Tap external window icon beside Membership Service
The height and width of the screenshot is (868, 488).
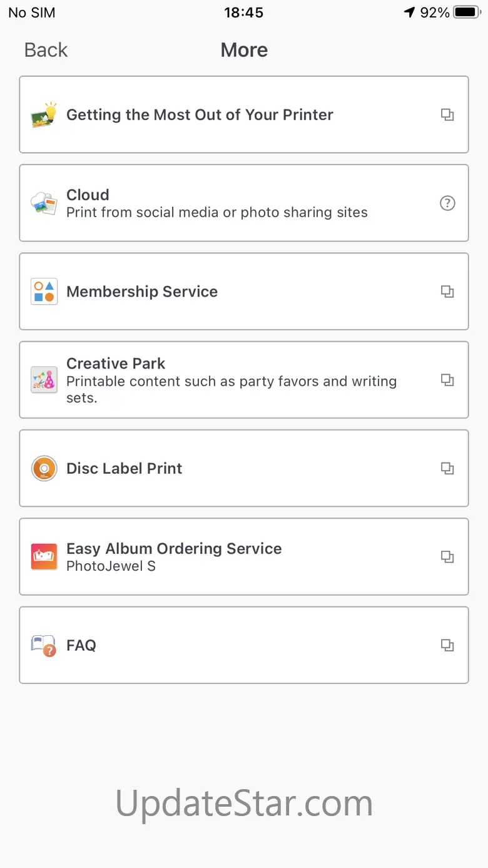447,292
